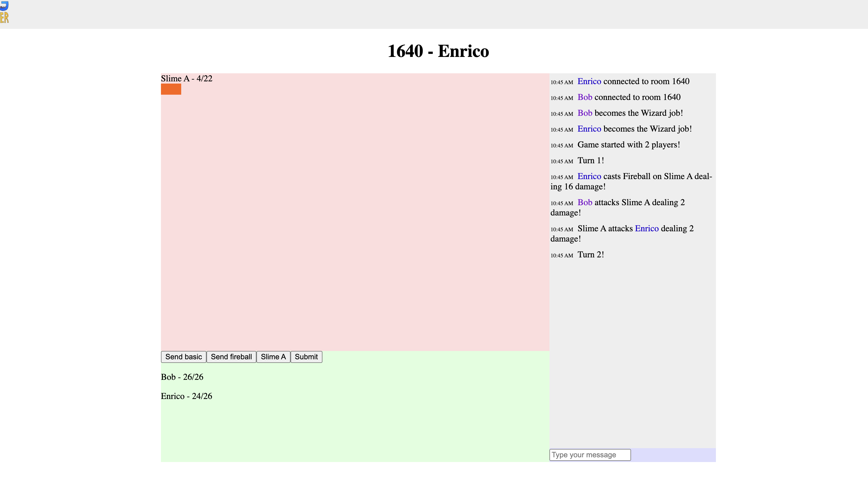Click the site logo icon in header

pos(4,12)
